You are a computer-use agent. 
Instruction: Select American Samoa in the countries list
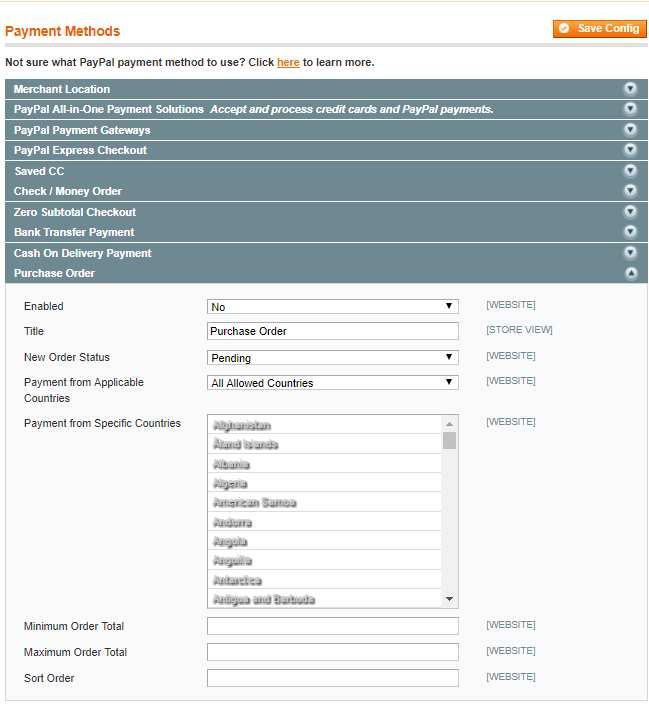[325, 502]
